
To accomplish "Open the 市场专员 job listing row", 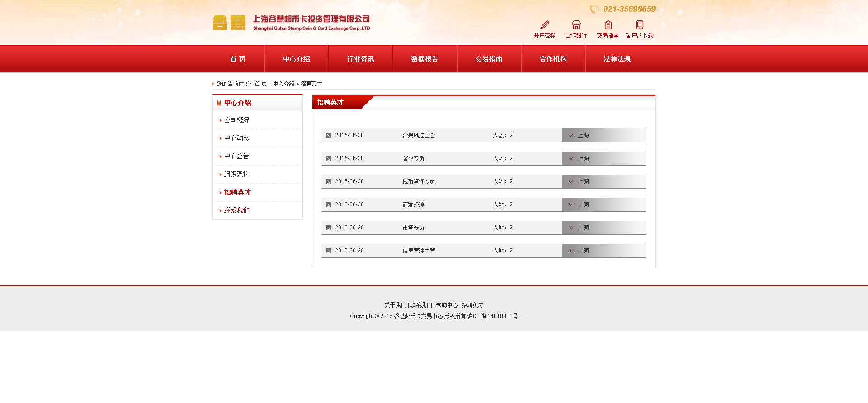I will click(413, 228).
